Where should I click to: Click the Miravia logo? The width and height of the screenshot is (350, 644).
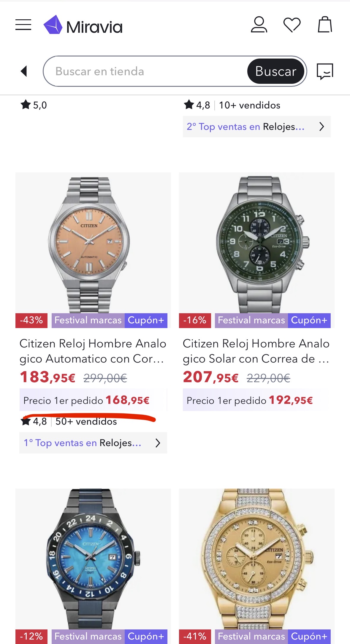pyautogui.click(x=83, y=26)
